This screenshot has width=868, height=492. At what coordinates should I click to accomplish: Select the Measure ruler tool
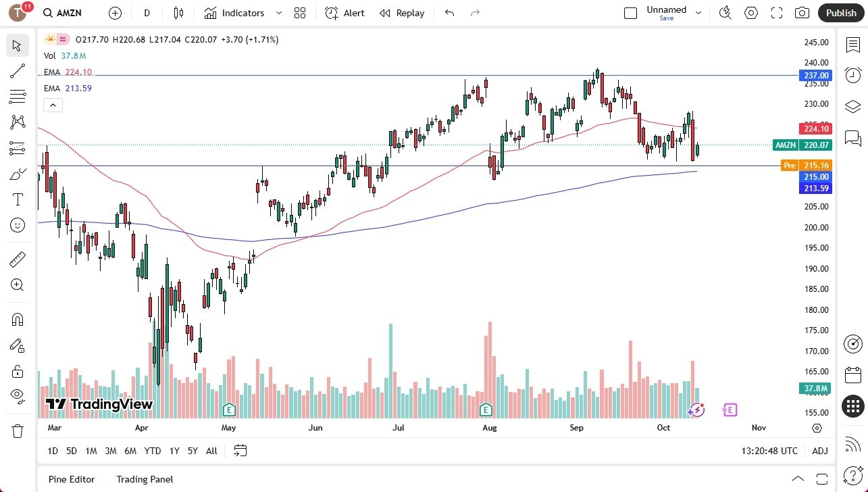[x=17, y=259]
